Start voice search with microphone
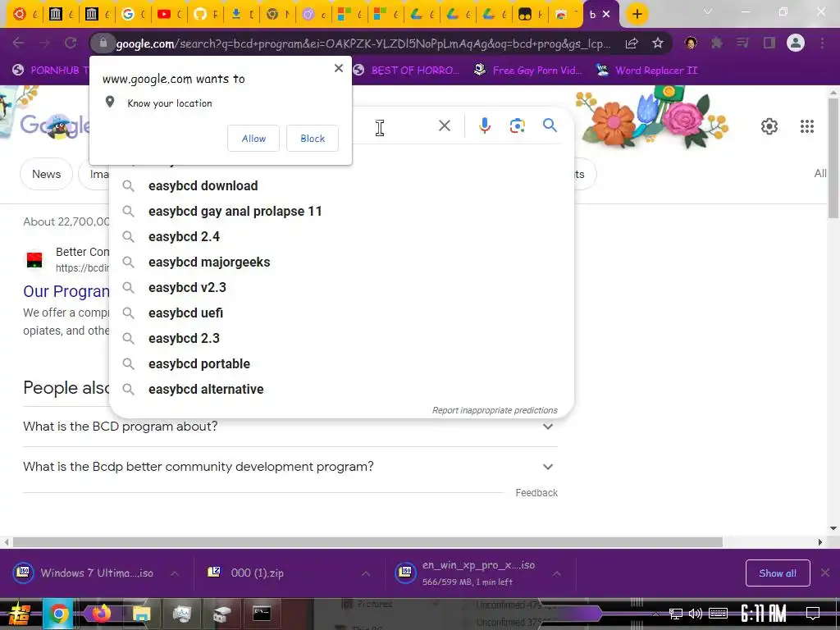The image size is (840, 630). 485,126
